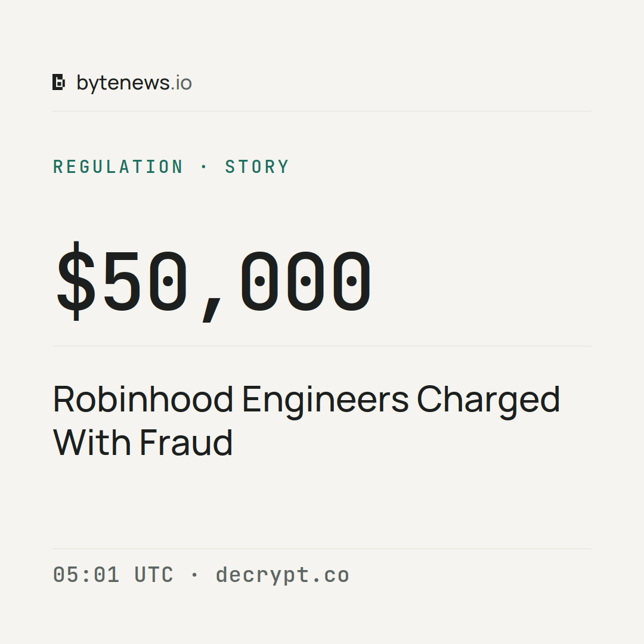The image size is (644, 644).
Task: Open the decrypt.co source link
Action: pyautogui.click(x=283, y=575)
